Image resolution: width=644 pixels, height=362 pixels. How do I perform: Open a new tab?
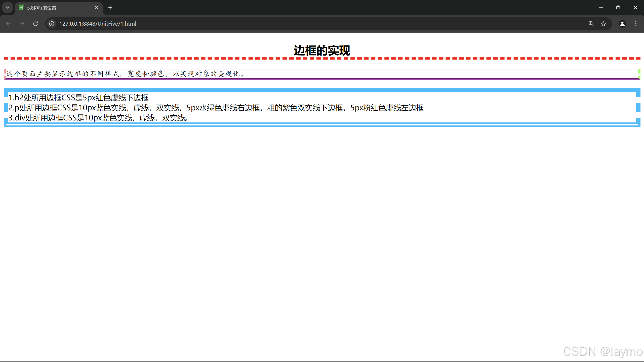point(110,8)
